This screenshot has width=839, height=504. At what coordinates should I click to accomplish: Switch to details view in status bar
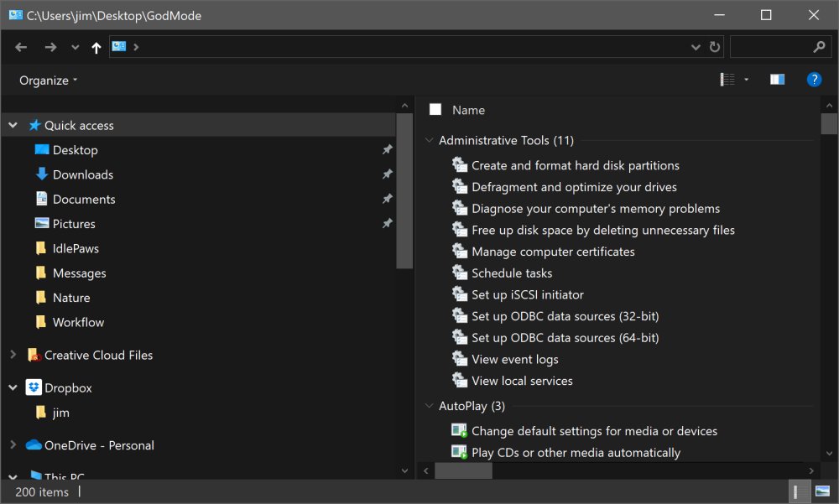(x=800, y=491)
